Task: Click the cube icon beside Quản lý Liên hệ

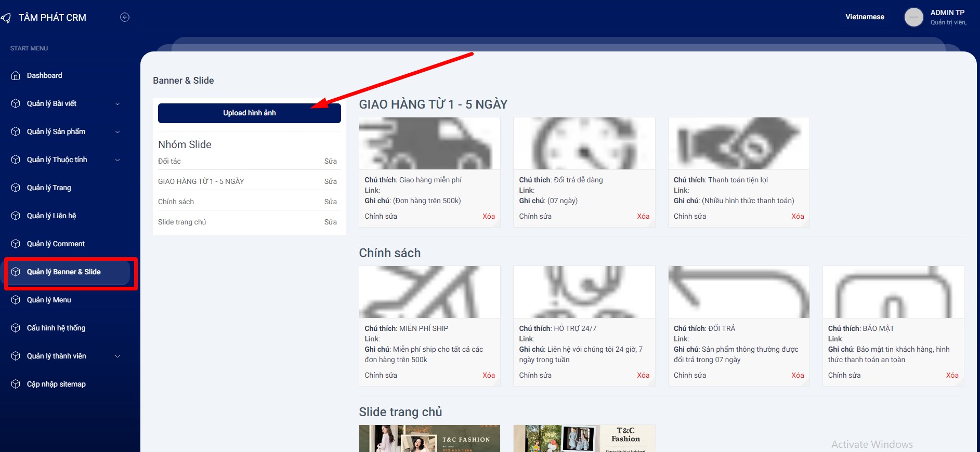Action: click(16, 216)
